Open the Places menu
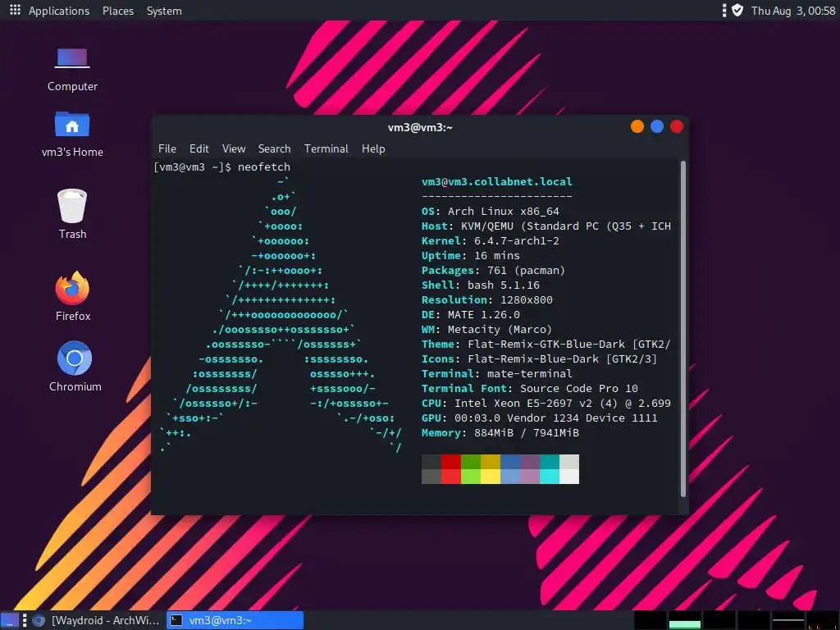 (x=118, y=11)
